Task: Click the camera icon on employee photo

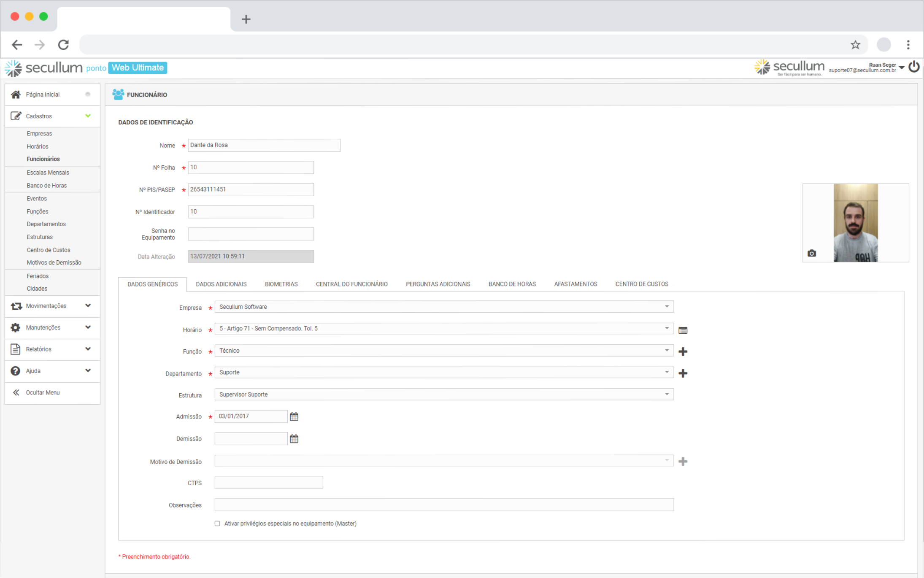Action: tap(811, 253)
